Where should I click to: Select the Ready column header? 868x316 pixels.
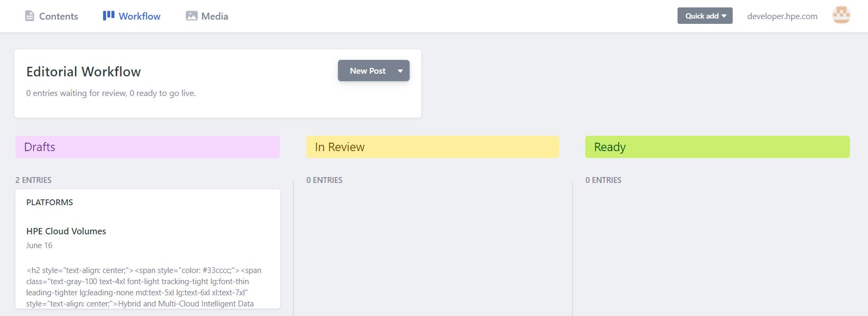[717, 147]
